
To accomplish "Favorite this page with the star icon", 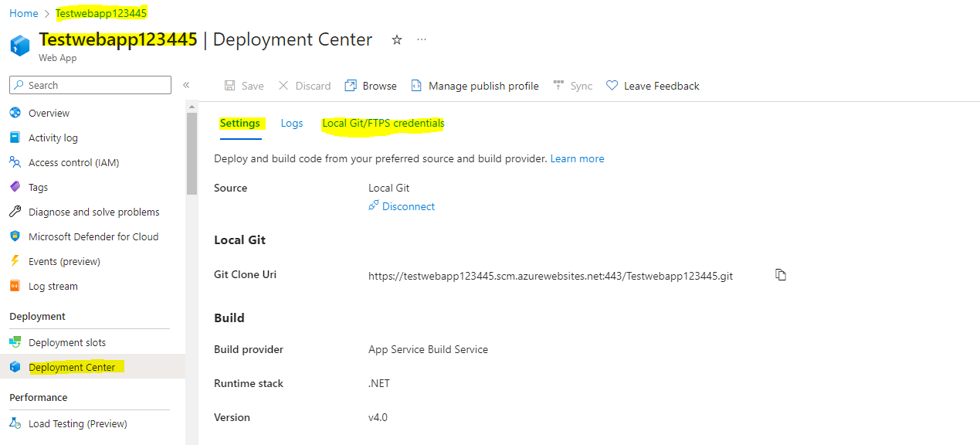I will click(x=397, y=39).
